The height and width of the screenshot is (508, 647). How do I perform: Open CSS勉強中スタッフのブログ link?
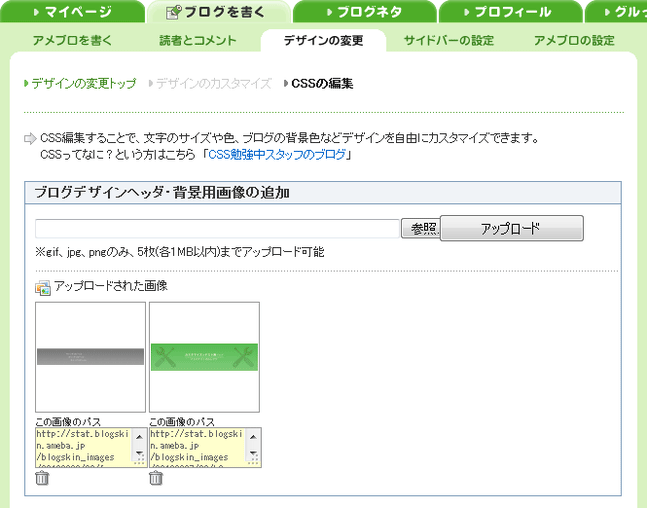[277, 155]
